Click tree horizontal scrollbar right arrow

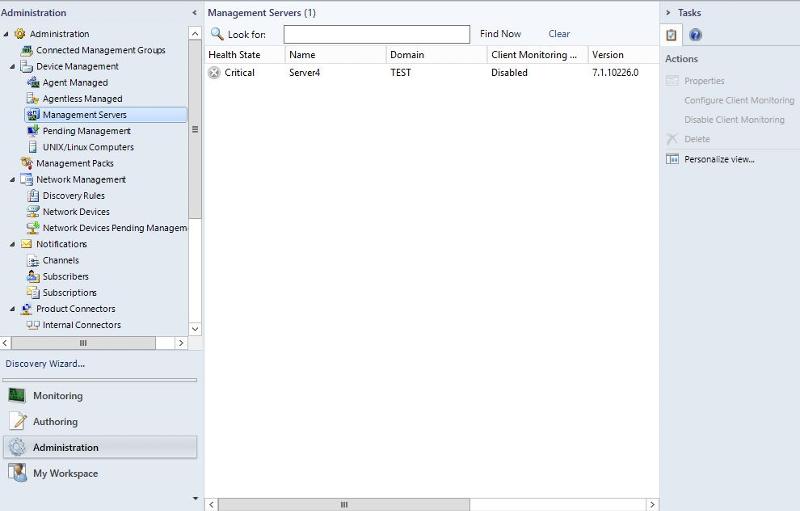(x=181, y=343)
